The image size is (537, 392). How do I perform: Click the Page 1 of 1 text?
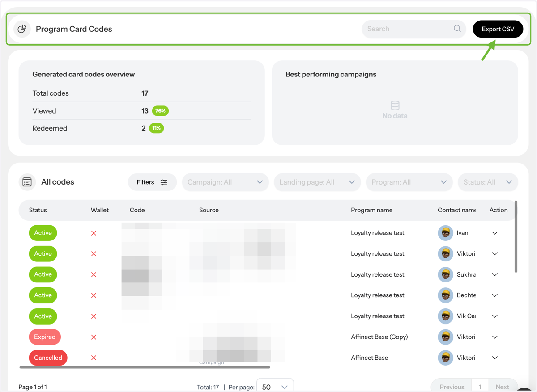click(33, 387)
